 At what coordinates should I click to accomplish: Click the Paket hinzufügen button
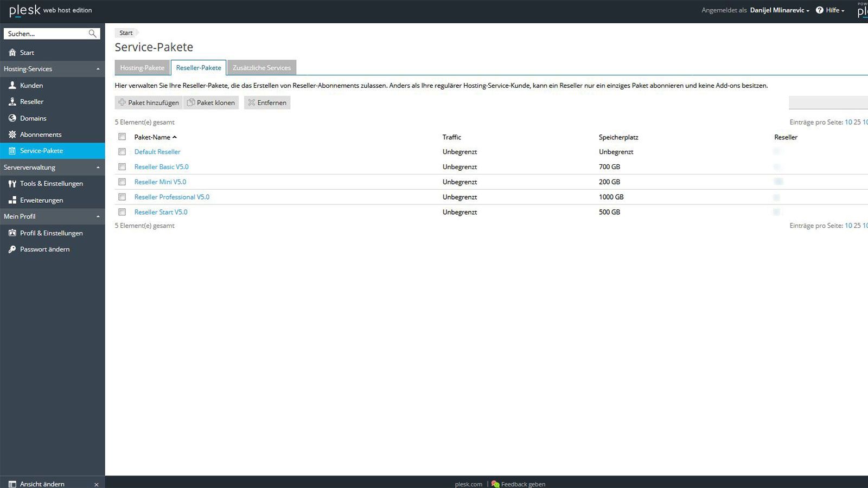click(148, 102)
